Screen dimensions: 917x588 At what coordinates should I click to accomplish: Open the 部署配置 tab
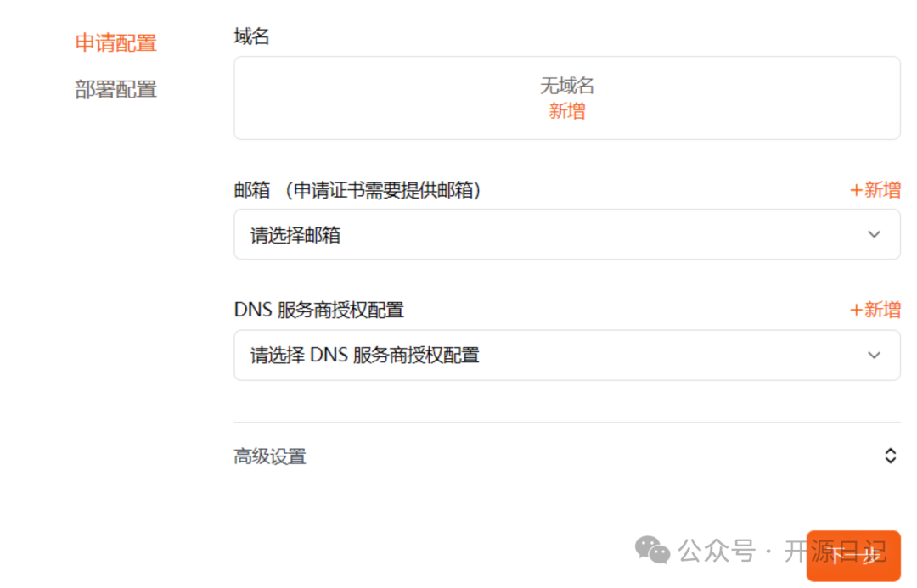(x=115, y=90)
